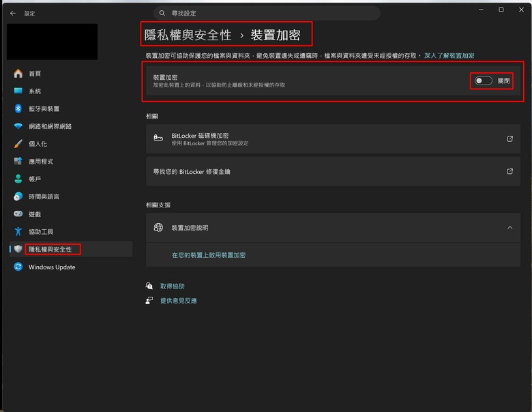Click the back arrow in Settings title bar
The height and width of the screenshot is (412, 532).
pyautogui.click(x=13, y=13)
